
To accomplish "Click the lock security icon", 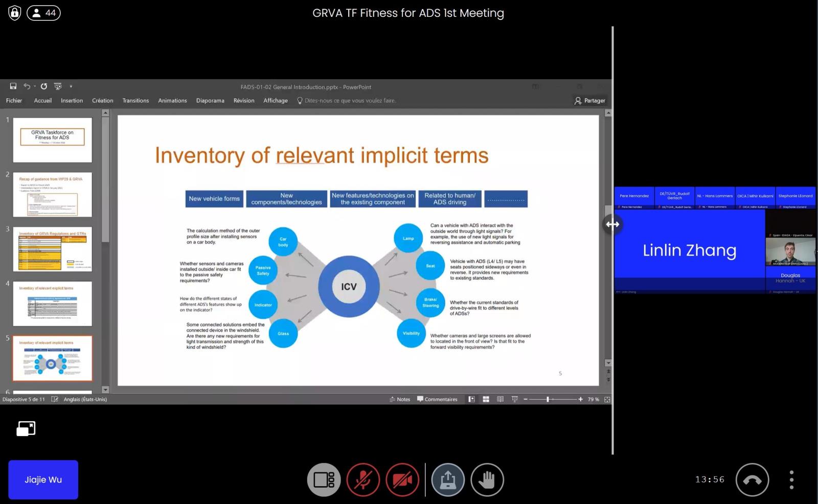I will (x=15, y=13).
